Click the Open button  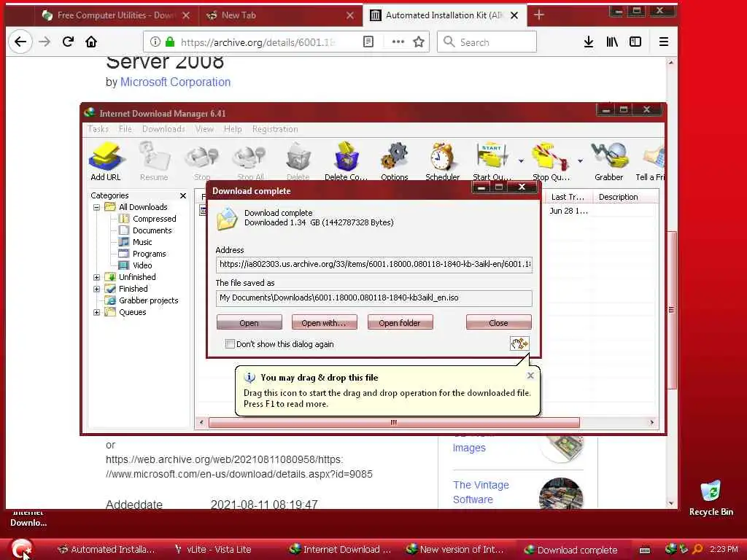point(249,322)
